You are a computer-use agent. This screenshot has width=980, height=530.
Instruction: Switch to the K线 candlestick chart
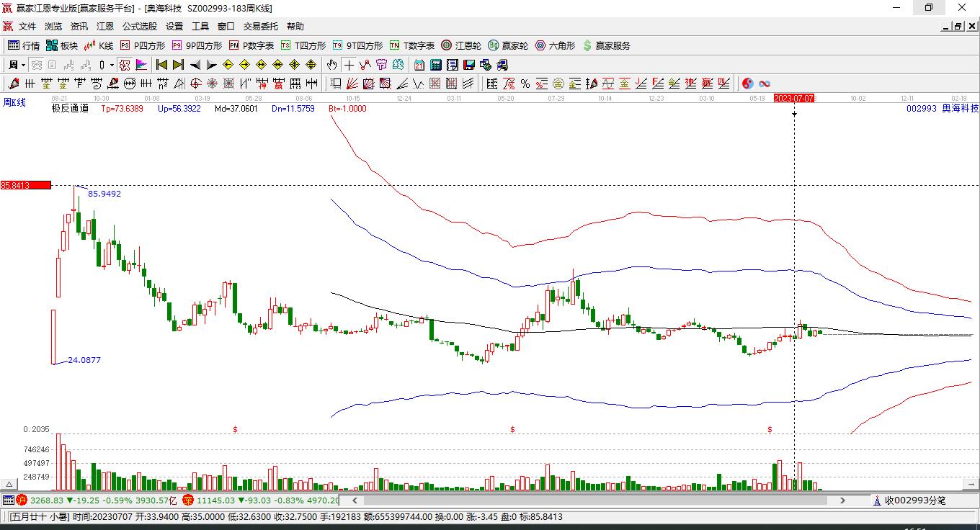click(99, 45)
